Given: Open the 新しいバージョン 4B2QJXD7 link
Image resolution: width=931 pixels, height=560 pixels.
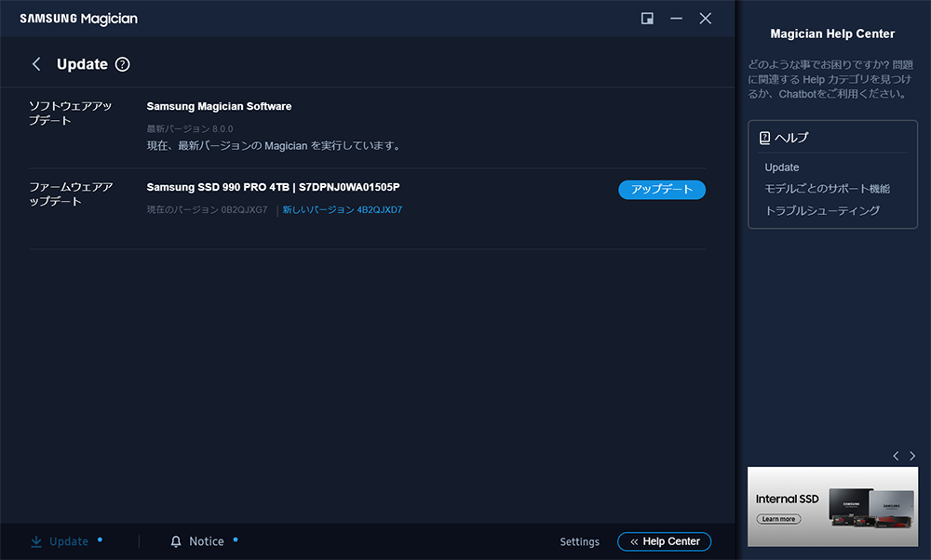Looking at the screenshot, I should pyautogui.click(x=342, y=210).
